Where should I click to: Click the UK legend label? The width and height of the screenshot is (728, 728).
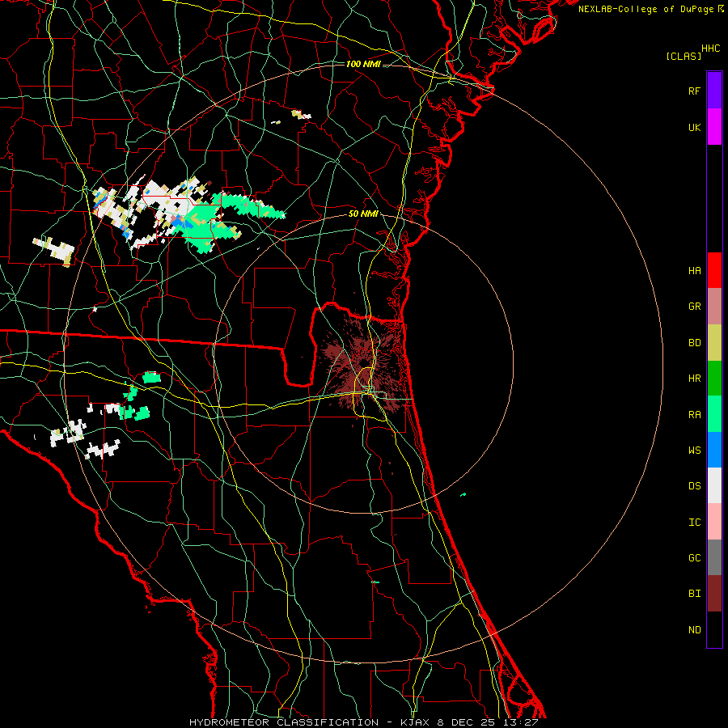pos(694,127)
